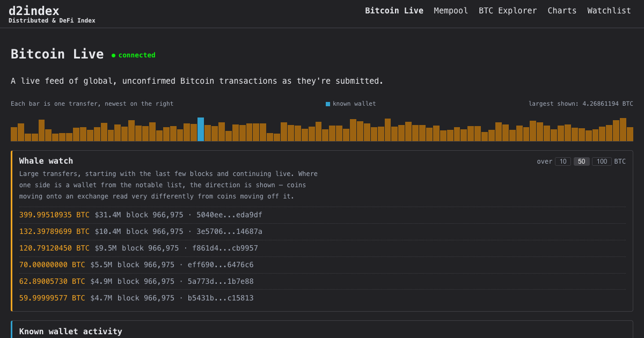Click the $31.4M value
The image size is (644, 338).
(108, 215)
